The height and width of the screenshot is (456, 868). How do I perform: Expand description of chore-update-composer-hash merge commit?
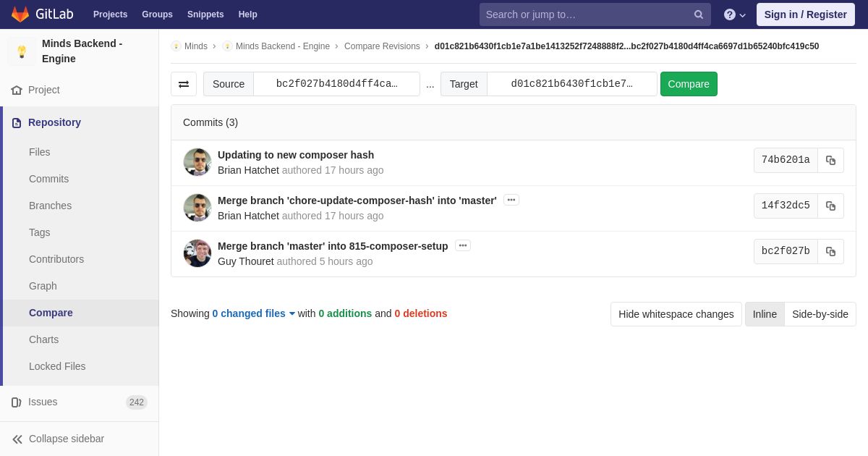pos(511,200)
